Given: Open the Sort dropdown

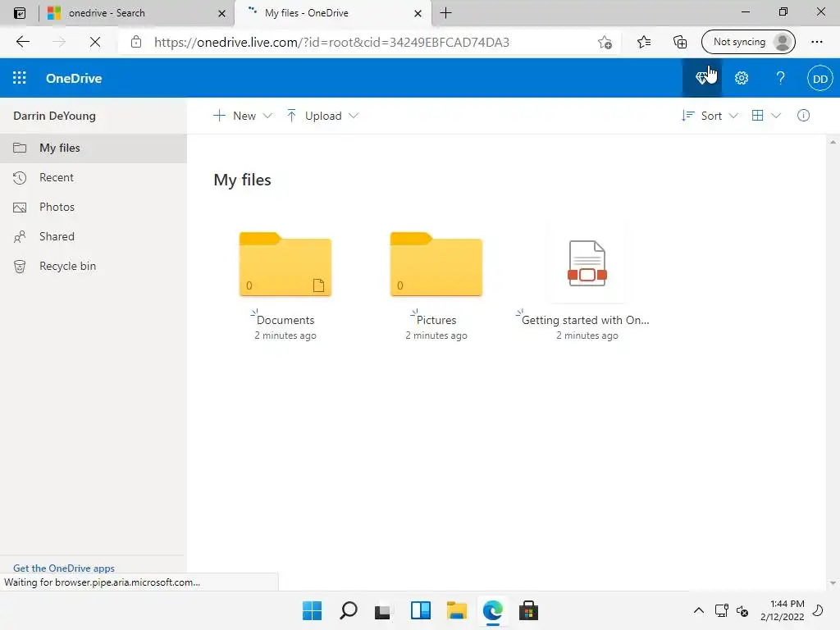Looking at the screenshot, I should click(x=710, y=116).
